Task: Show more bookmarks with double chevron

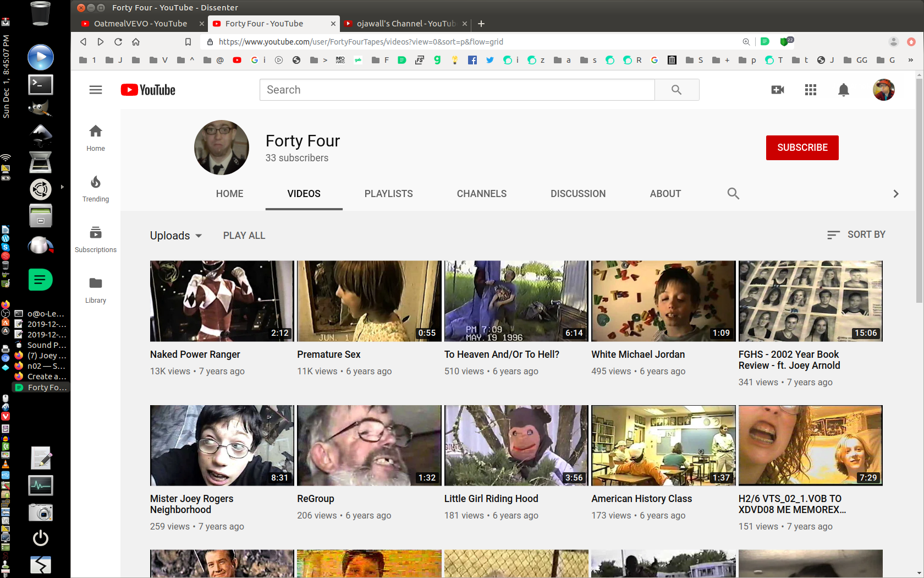Action: click(911, 60)
